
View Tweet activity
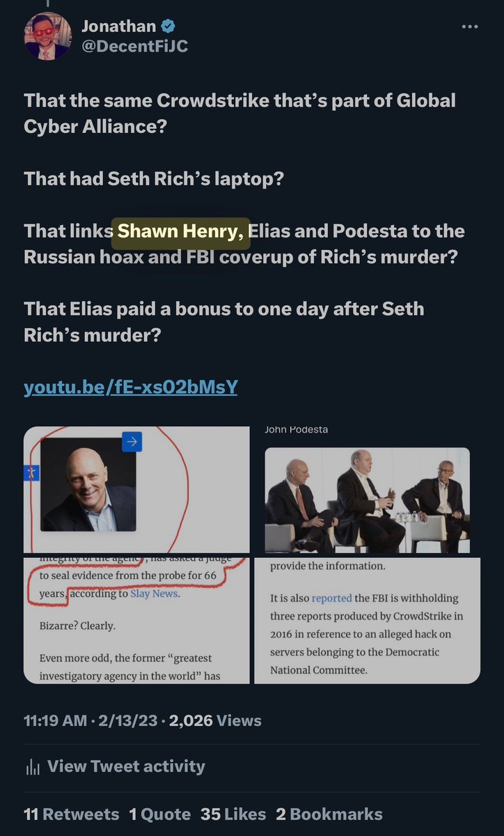[x=125, y=766]
